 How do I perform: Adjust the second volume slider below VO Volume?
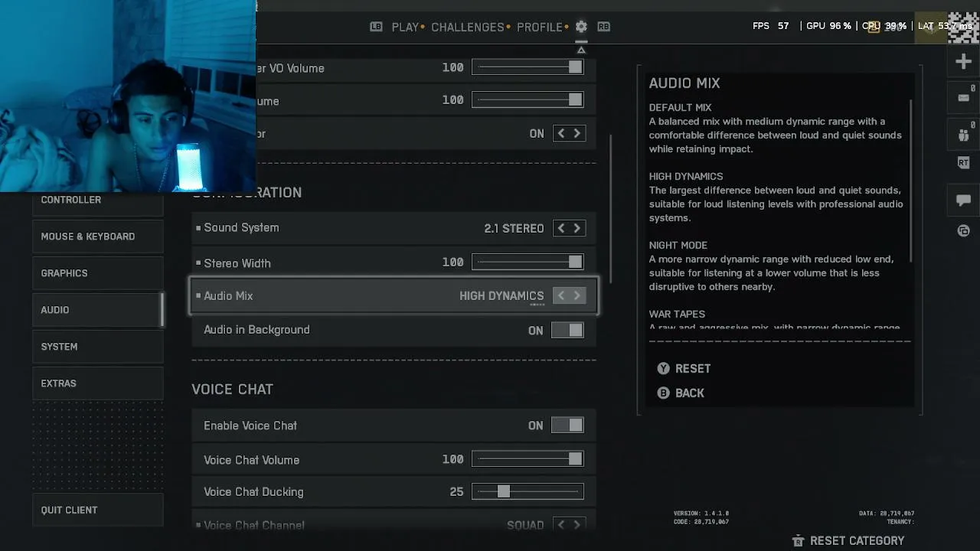tap(528, 99)
